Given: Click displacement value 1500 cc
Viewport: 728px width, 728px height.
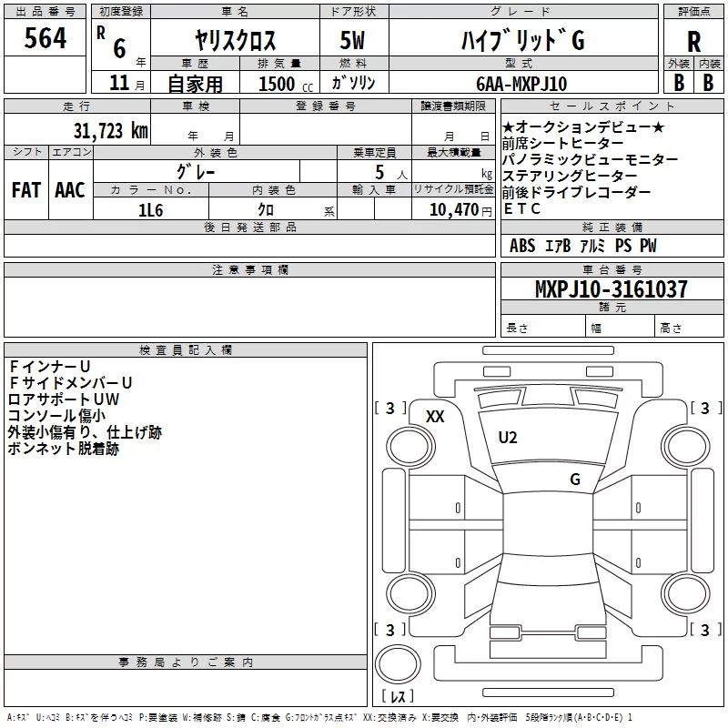Looking at the screenshot, I should [285, 84].
